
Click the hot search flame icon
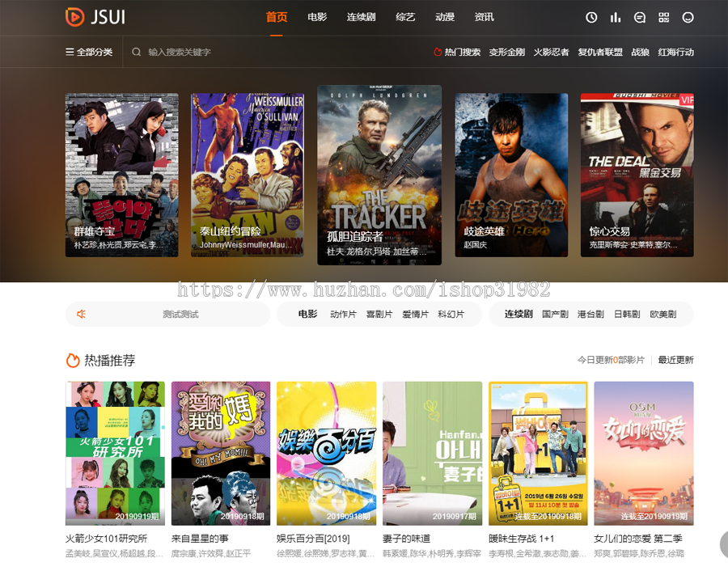click(438, 52)
